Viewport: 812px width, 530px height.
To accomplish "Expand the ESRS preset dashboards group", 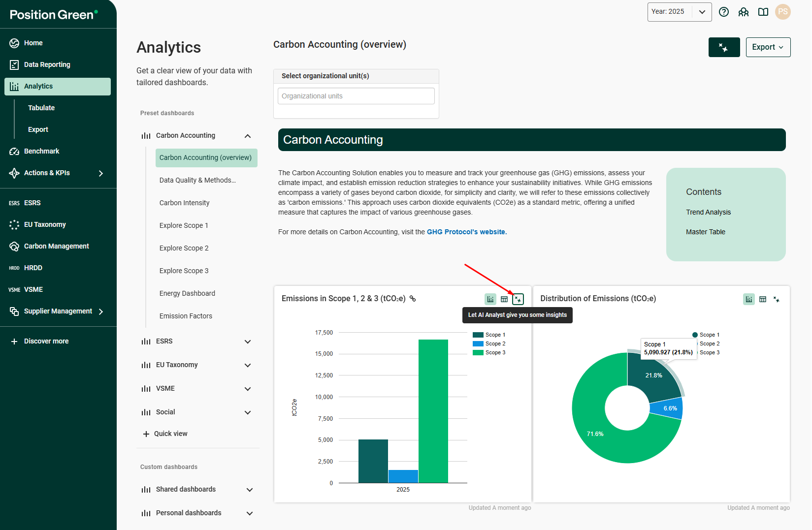I will [248, 342].
